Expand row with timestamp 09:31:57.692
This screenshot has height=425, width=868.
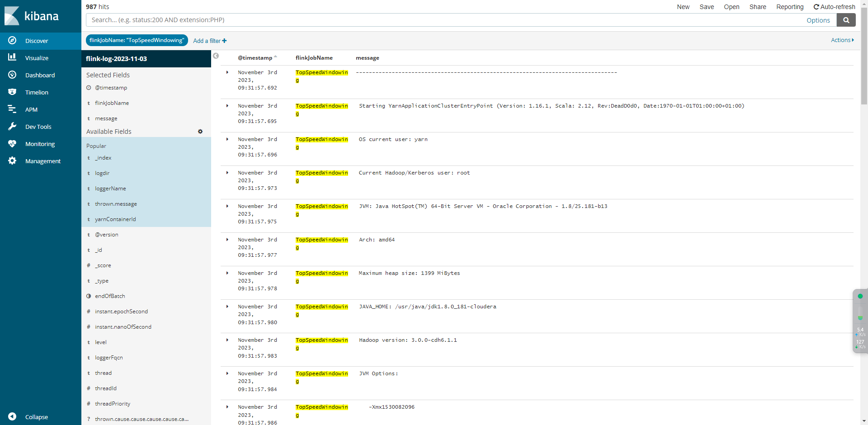pos(227,72)
